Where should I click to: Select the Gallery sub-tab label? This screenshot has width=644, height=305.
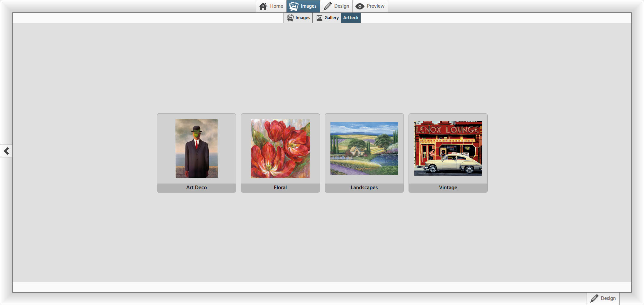click(331, 18)
